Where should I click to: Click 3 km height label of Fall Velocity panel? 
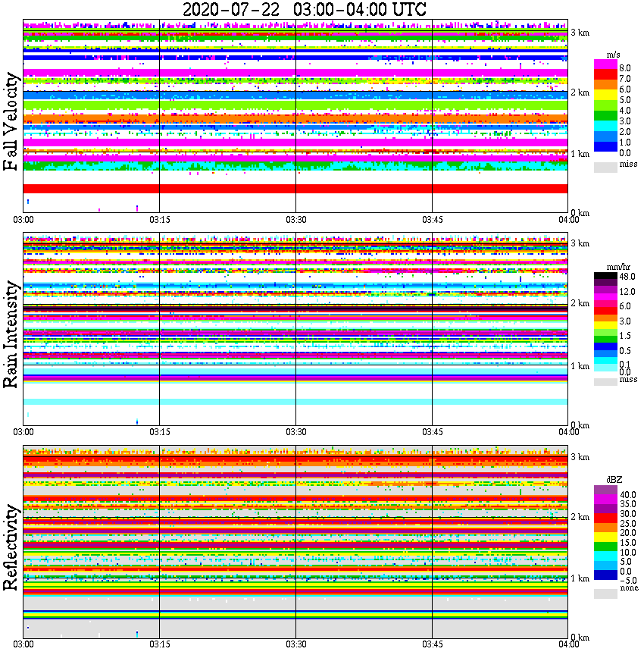pyautogui.click(x=580, y=33)
